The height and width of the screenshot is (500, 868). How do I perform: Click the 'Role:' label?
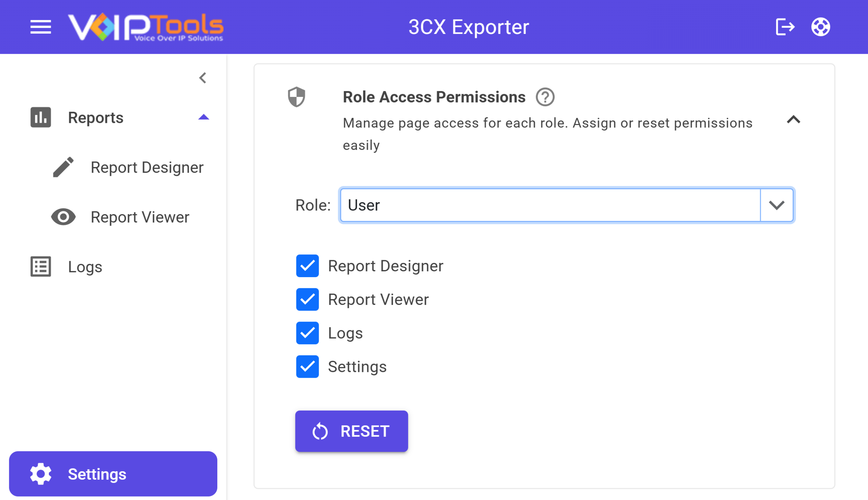pyautogui.click(x=313, y=205)
